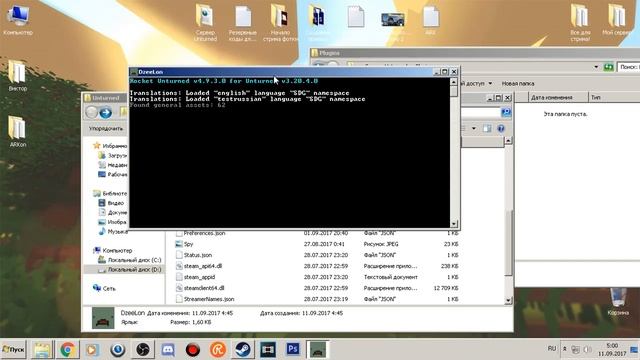Select Компьютер in the navigation pane

point(113,251)
